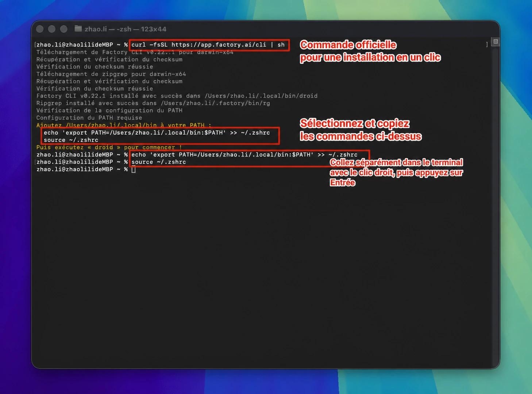532x394 pixels.
Task: Click the yellow line 'Puis exécutez « droid » pour commencer !'
Action: (109, 148)
